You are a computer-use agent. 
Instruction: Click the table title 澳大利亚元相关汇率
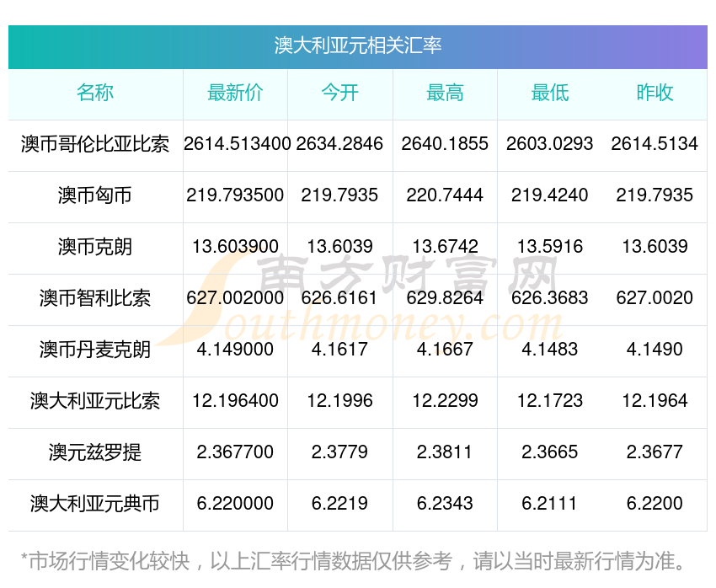tap(357, 45)
